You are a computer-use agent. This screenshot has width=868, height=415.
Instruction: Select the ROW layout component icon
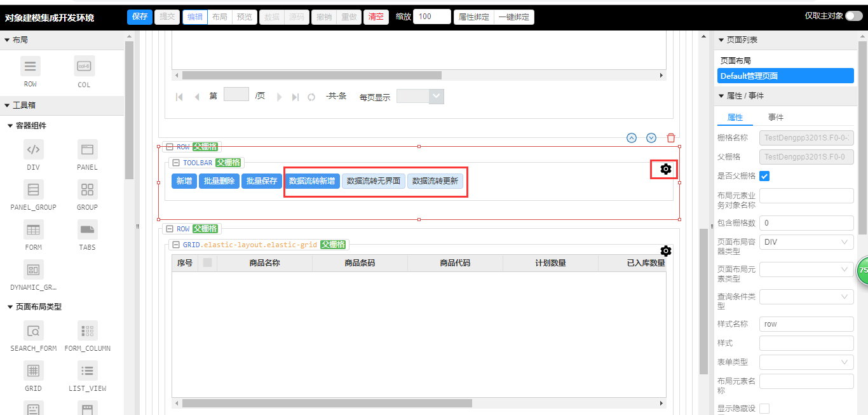click(x=30, y=67)
